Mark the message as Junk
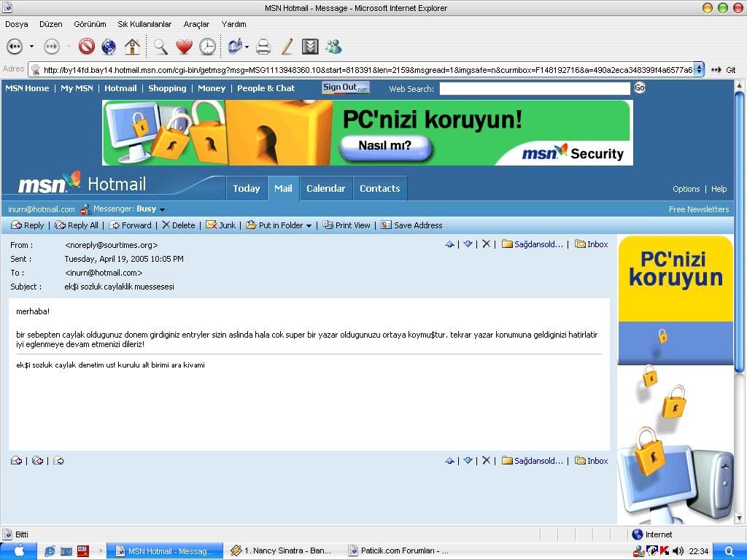747x560 pixels. (x=220, y=225)
